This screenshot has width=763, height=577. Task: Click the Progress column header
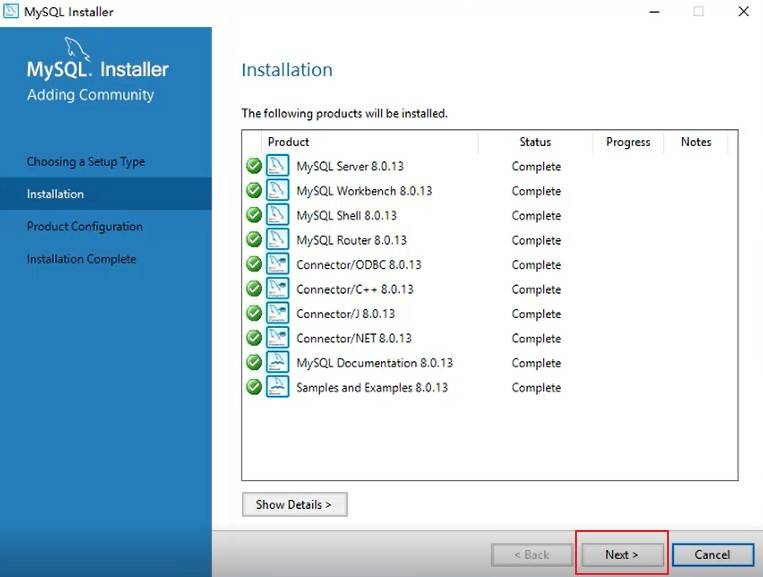pyautogui.click(x=628, y=142)
